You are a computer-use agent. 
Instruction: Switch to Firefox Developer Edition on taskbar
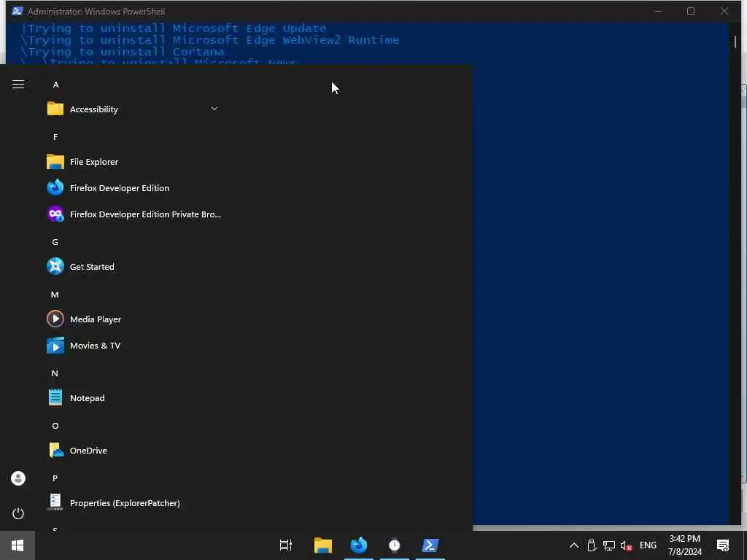359,545
